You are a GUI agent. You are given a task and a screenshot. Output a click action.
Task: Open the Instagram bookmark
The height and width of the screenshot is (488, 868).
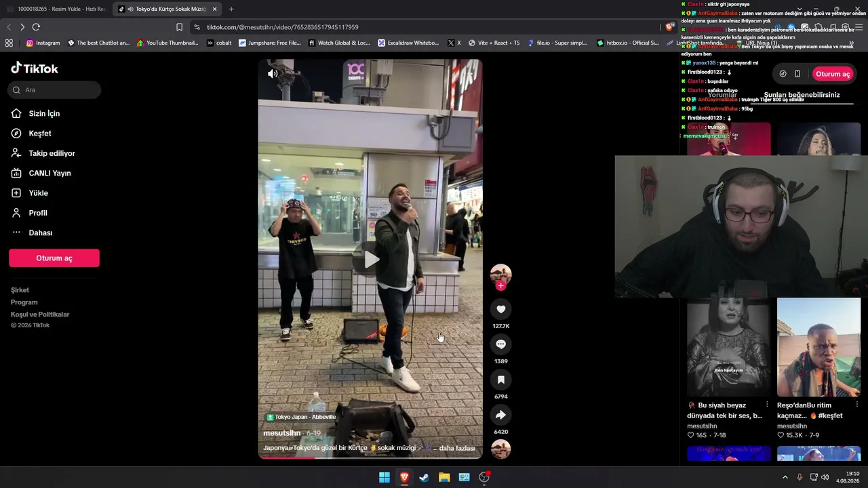coord(43,43)
